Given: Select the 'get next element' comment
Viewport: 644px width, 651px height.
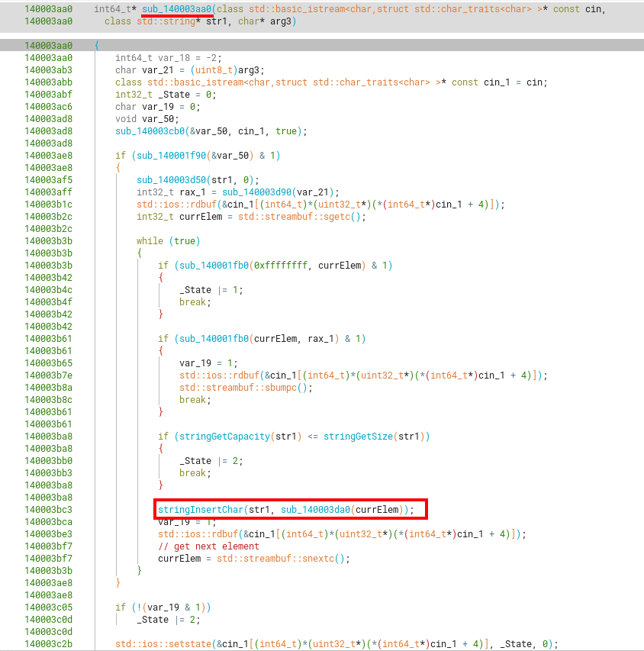Looking at the screenshot, I should click(x=209, y=546).
